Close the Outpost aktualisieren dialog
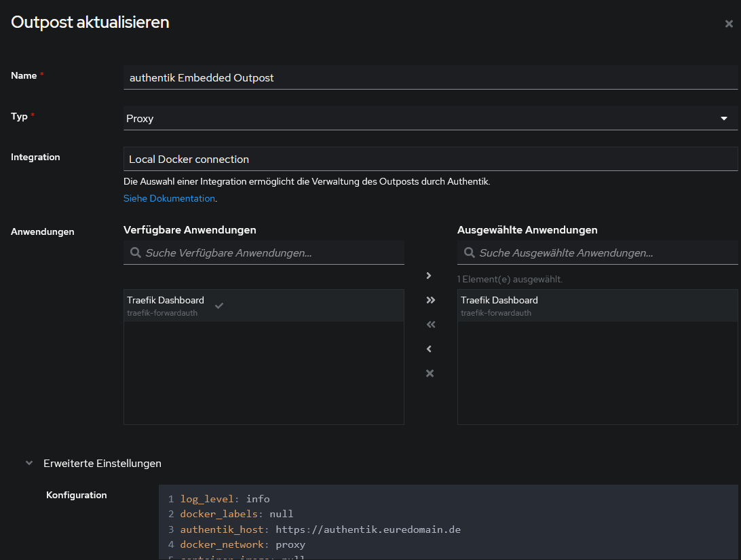The width and height of the screenshot is (741, 560). [729, 24]
